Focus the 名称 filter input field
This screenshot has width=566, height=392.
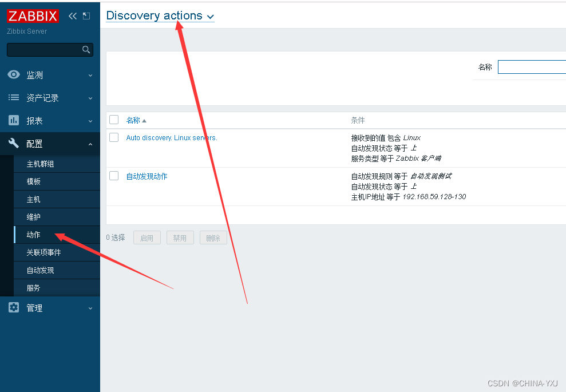click(532, 67)
